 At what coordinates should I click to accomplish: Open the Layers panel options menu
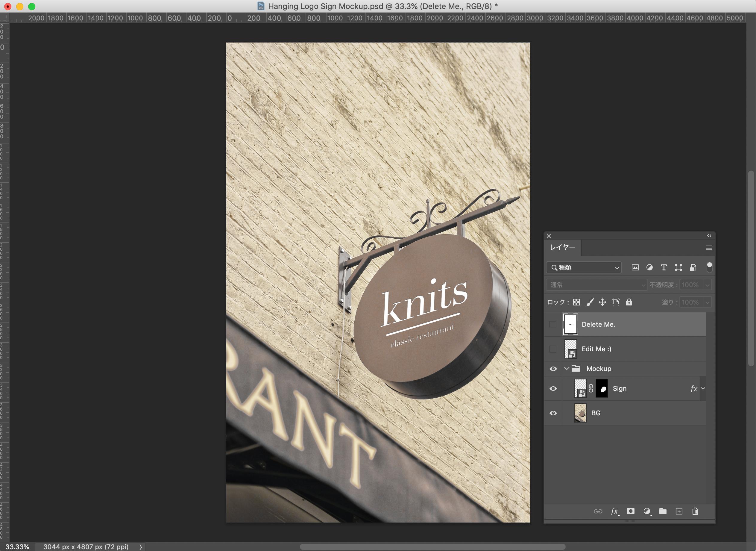click(x=709, y=248)
